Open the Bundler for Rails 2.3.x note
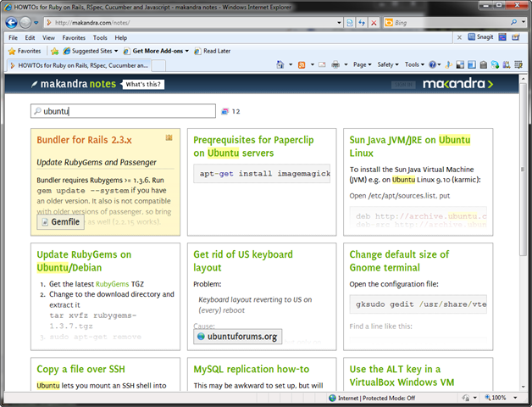This screenshot has width=532, height=407. [84, 140]
